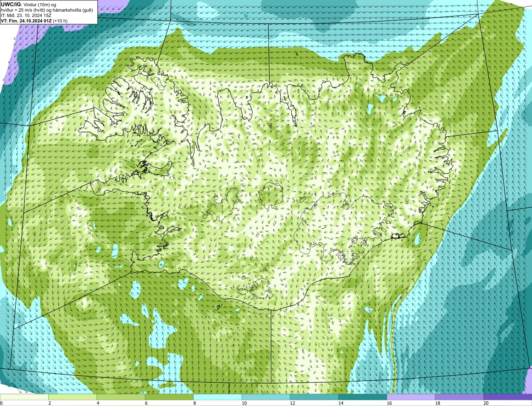Select the "VT: Fim. 24.10.2024 01Z (+10 h)" line
532x406 pixels.
pyautogui.click(x=34, y=20)
